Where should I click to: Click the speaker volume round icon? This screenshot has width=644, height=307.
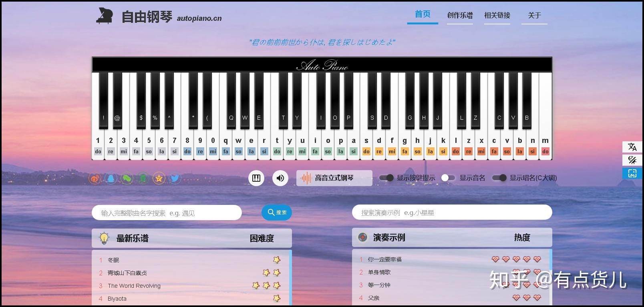(280, 178)
